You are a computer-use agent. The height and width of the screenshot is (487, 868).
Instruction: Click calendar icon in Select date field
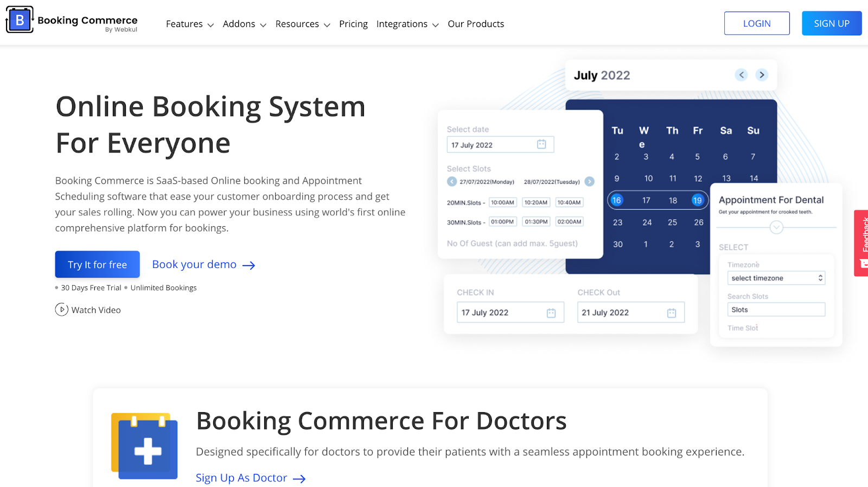pos(541,144)
